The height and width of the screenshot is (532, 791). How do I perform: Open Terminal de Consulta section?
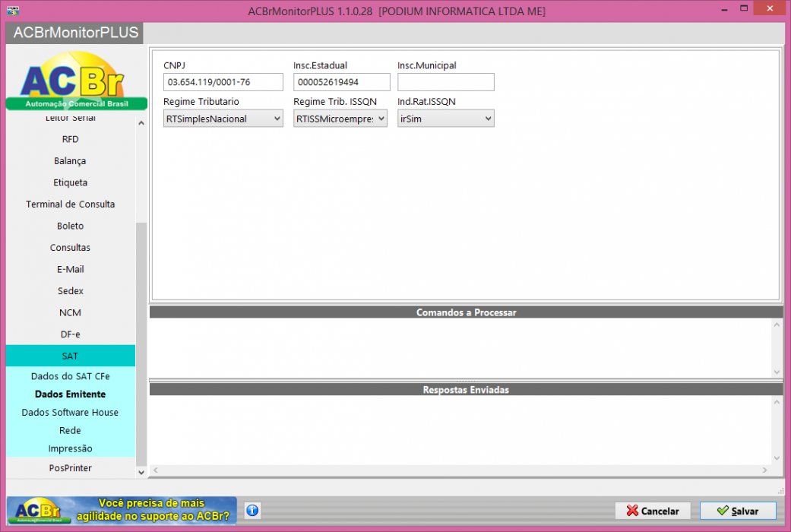click(x=70, y=204)
